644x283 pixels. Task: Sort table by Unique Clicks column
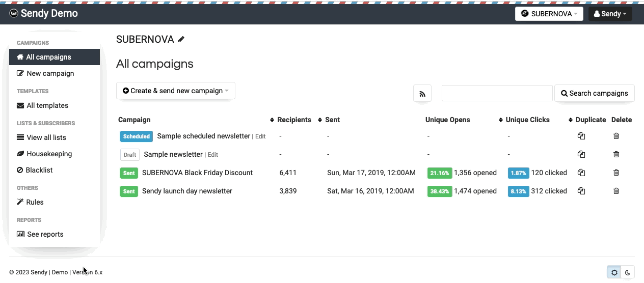pyautogui.click(x=570, y=120)
